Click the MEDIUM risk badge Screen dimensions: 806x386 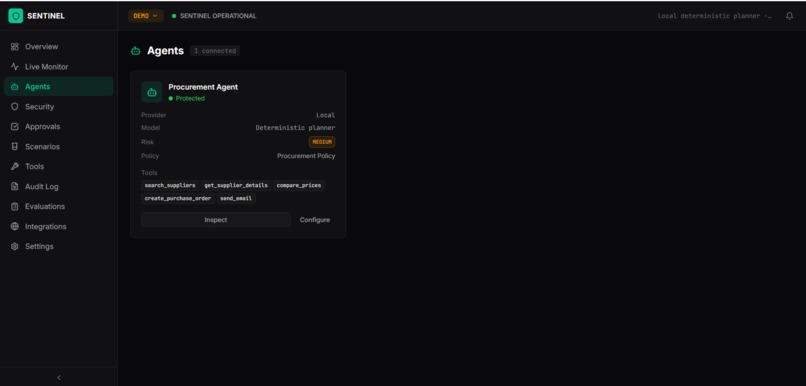[x=322, y=142]
